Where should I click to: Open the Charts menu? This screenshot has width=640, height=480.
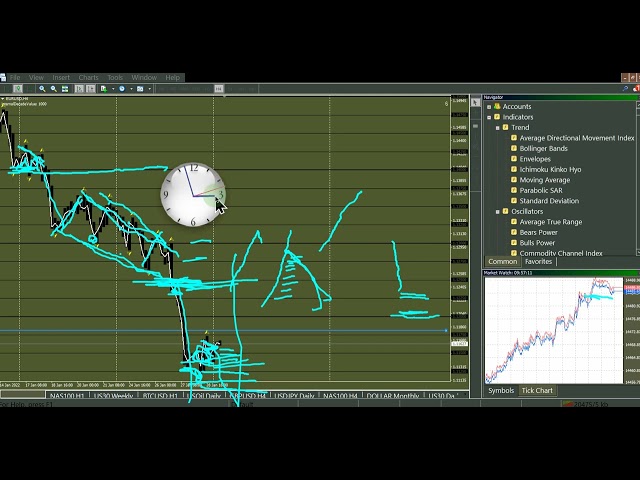tap(88, 77)
